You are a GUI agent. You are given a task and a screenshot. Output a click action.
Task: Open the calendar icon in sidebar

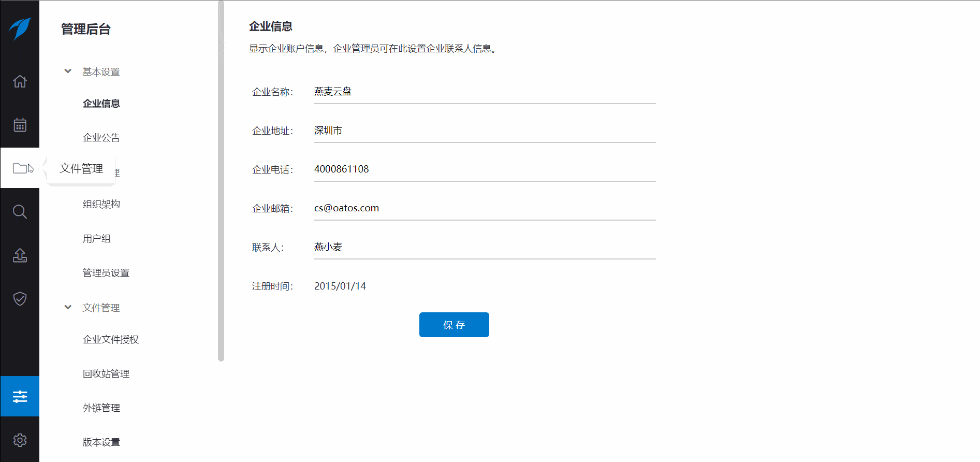20,125
